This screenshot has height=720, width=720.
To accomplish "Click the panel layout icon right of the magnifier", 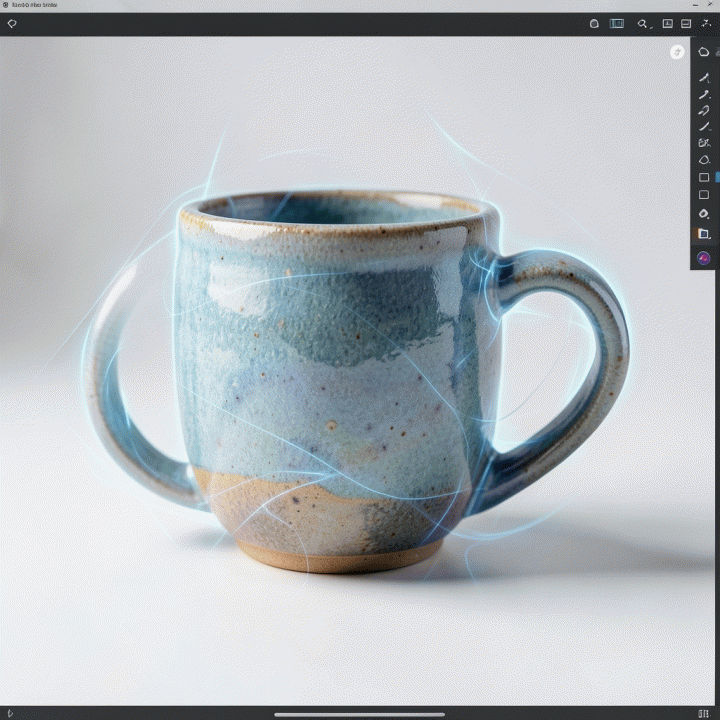I will pyautogui.click(x=668, y=23).
